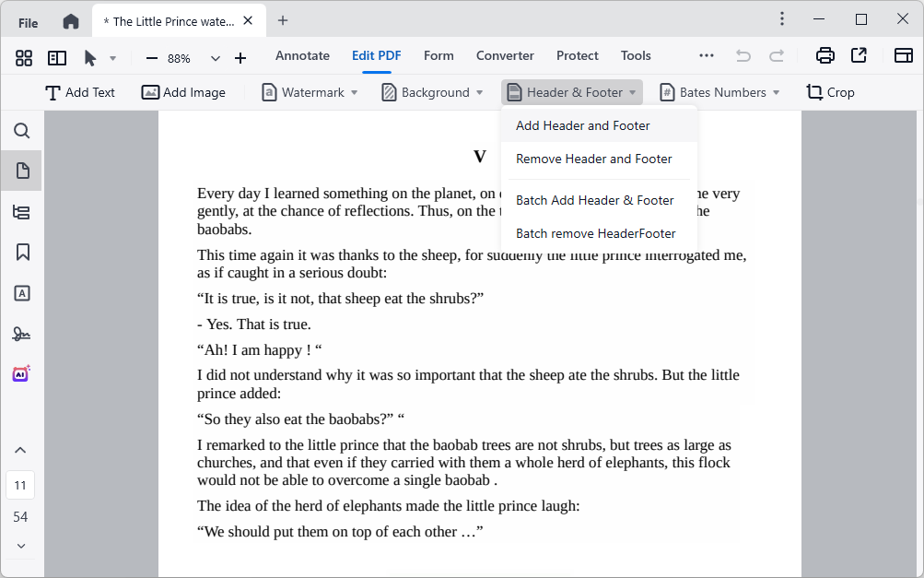
Task: Click the Add Text button
Action: tap(80, 92)
